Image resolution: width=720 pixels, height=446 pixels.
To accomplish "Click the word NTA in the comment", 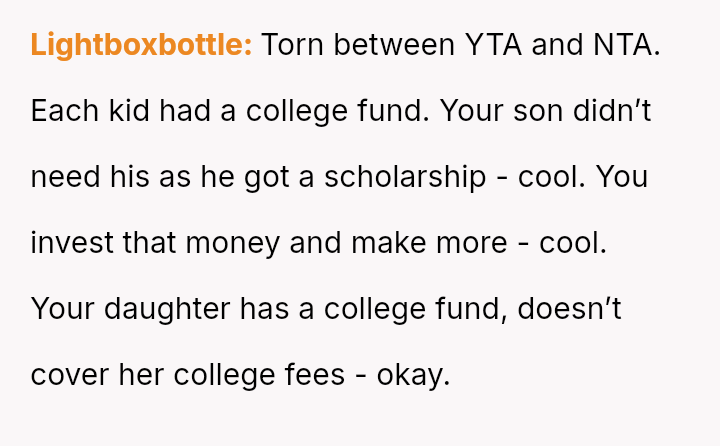I will tap(625, 46).
